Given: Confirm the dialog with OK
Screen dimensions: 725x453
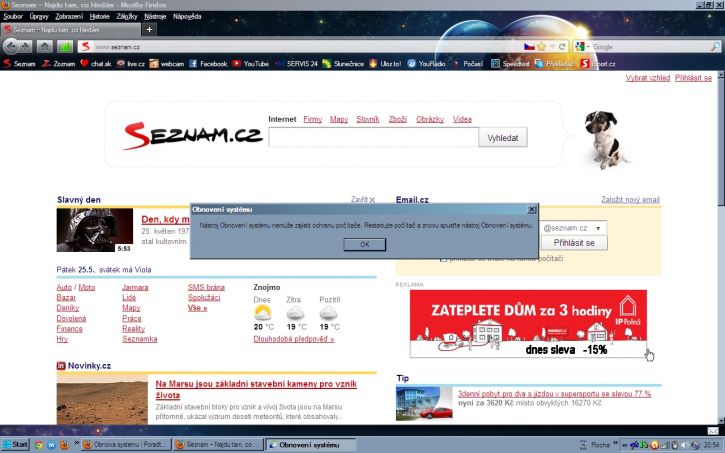Looking at the screenshot, I should pyautogui.click(x=364, y=245).
